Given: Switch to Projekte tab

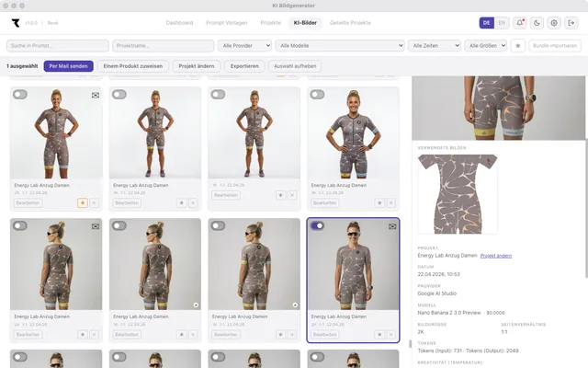Looking at the screenshot, I should 270,23.
